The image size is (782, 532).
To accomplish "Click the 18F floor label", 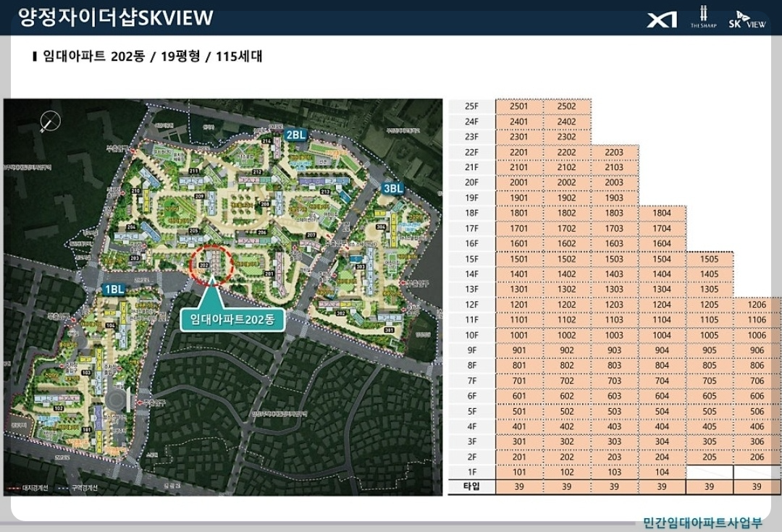I will 472,213.
